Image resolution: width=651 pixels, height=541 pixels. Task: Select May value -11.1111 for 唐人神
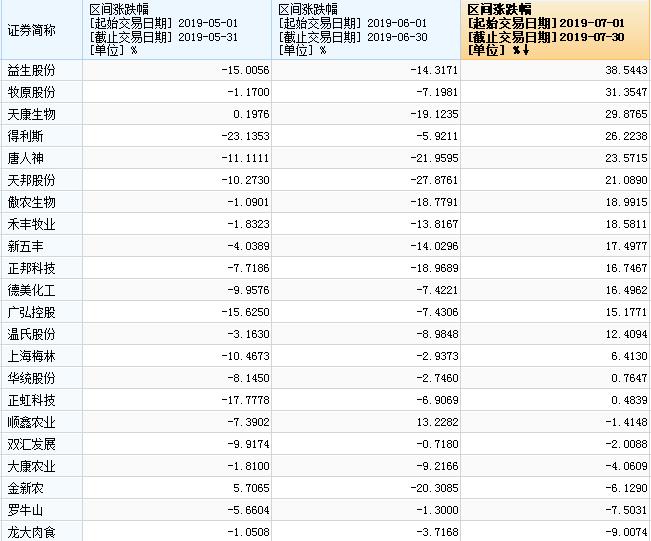coord(245,158)
